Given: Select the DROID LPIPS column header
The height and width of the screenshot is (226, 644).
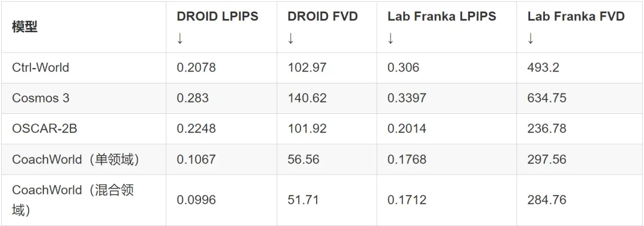Looking at the screenshot, I should coord(217,17).
